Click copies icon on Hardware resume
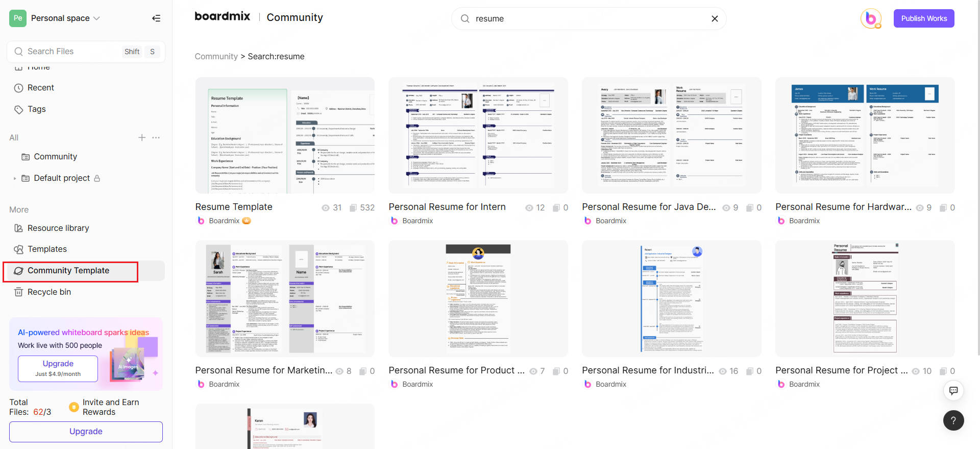This screenshot has height=449, width=980. coord(943,208)
